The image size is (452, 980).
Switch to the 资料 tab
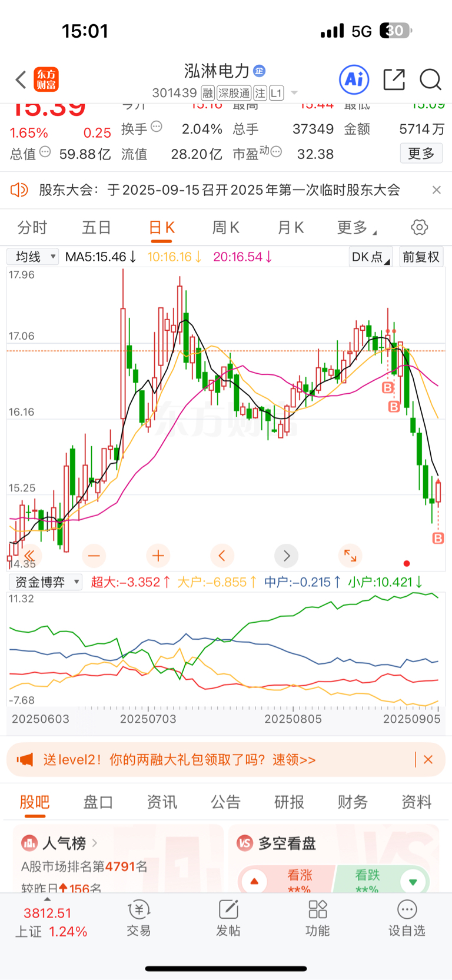pyautogui.click(x=417, y=802)
